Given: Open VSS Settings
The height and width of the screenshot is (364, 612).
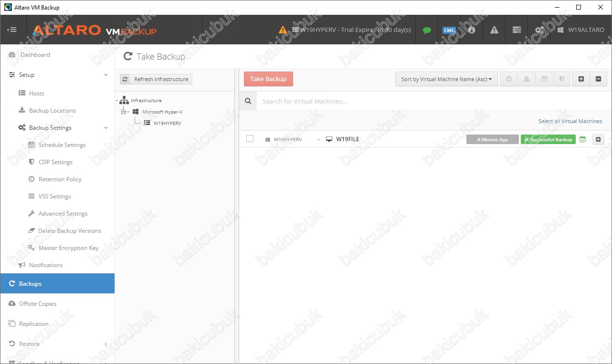Looking at the screenshot, I should [55, 197].
